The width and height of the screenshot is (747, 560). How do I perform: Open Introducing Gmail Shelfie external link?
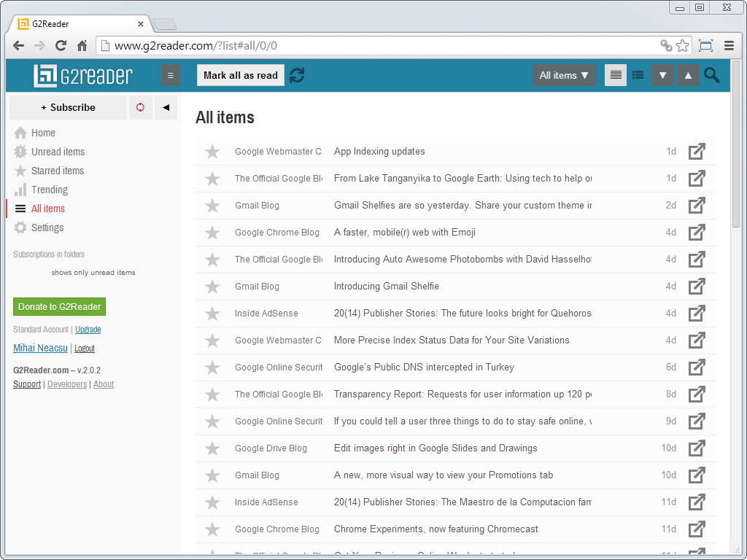coord(697,286)
